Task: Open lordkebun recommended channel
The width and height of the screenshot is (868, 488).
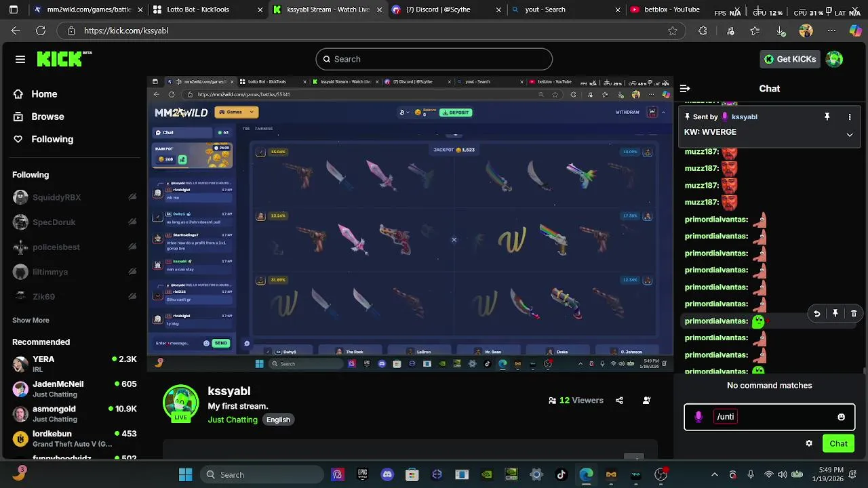Action: [75, 439]
